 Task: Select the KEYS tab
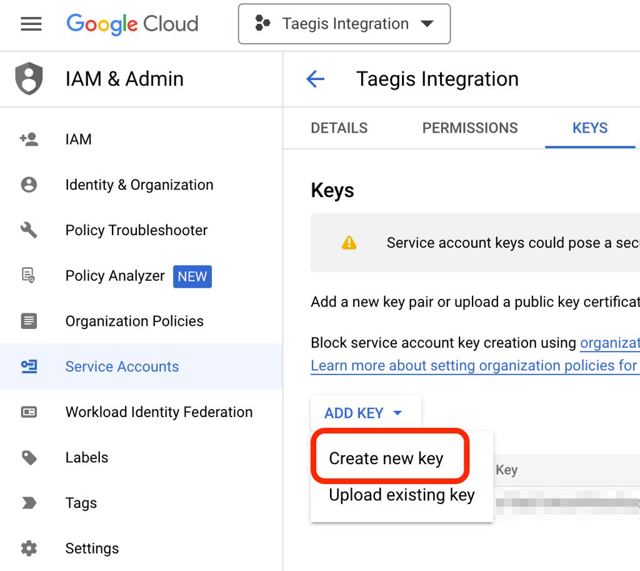pyautogui.click(x=590, y=128)
